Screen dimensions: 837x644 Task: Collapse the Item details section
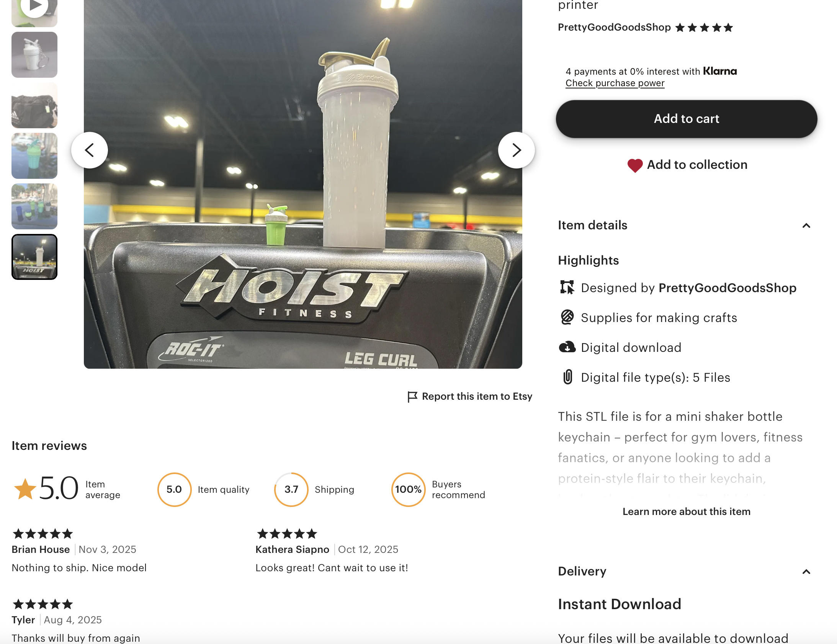coord(806,226)
